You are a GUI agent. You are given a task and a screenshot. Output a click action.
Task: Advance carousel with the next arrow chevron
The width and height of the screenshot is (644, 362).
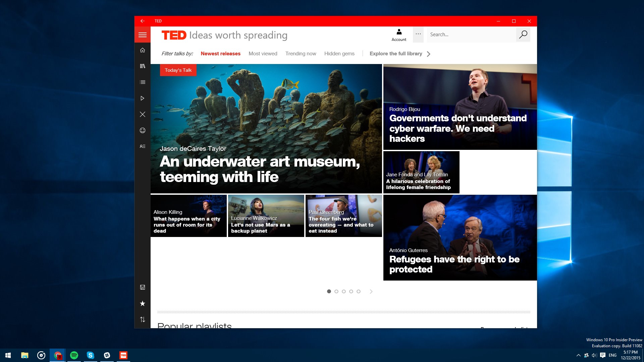371,292
